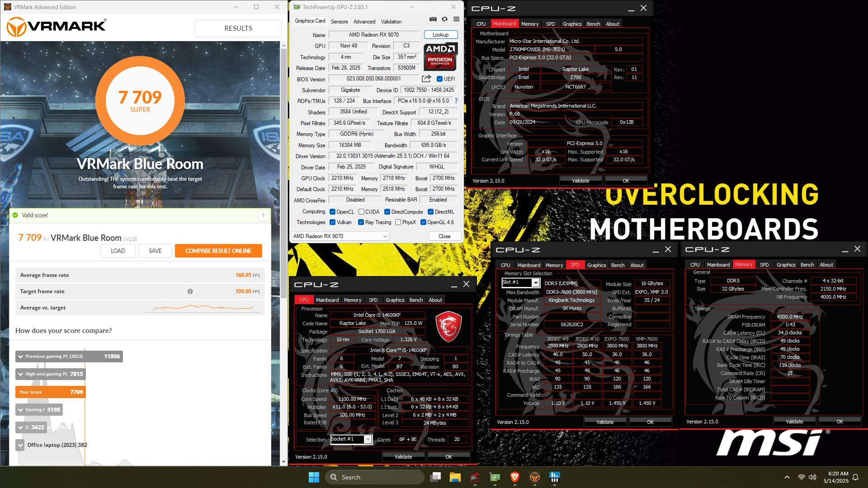Screen dimensions: 868x488
Task: Click the Average vs. target frame graph
Action: point(203,308)
